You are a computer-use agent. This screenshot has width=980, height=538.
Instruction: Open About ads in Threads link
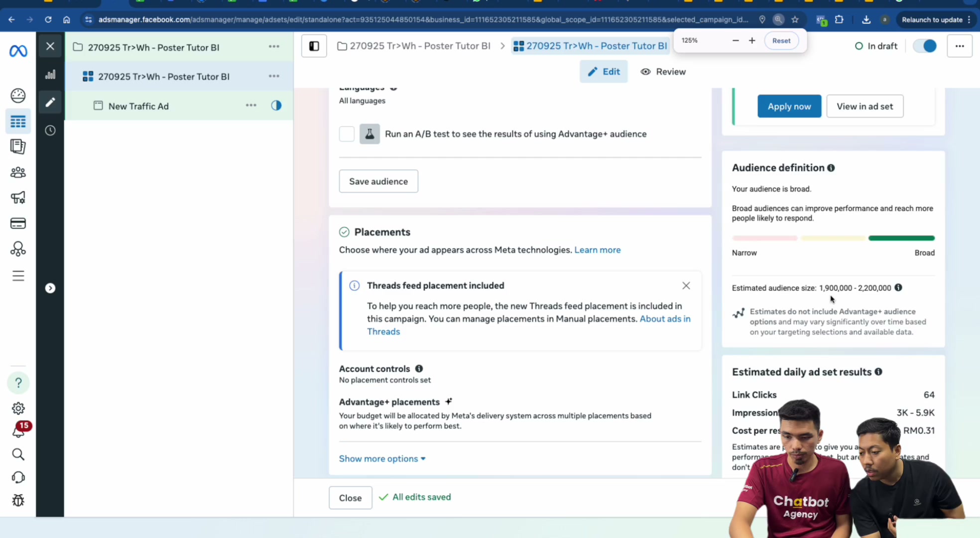(x=529, y=325)
